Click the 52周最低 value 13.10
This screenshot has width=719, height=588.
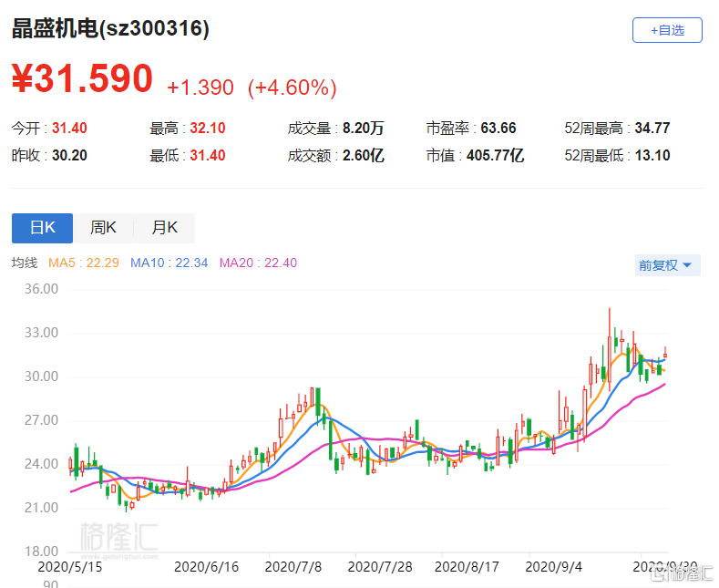coord(652,156)
